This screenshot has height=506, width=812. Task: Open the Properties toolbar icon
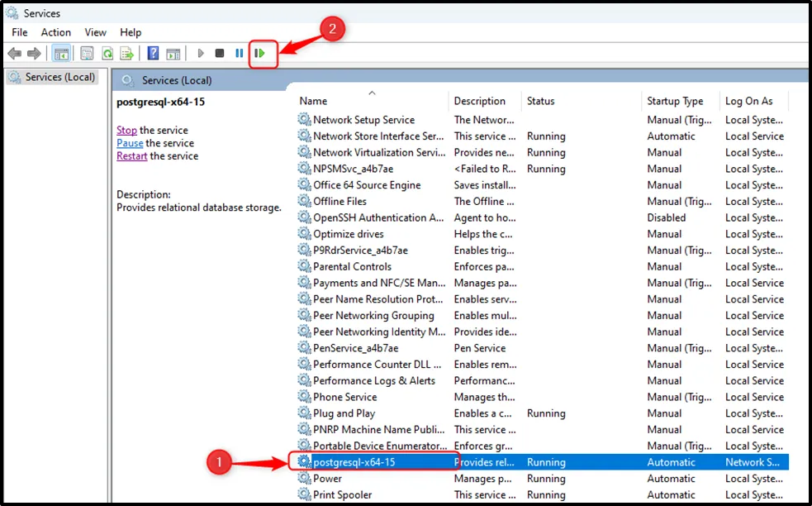pyautogui.click(x=87, y=53)
